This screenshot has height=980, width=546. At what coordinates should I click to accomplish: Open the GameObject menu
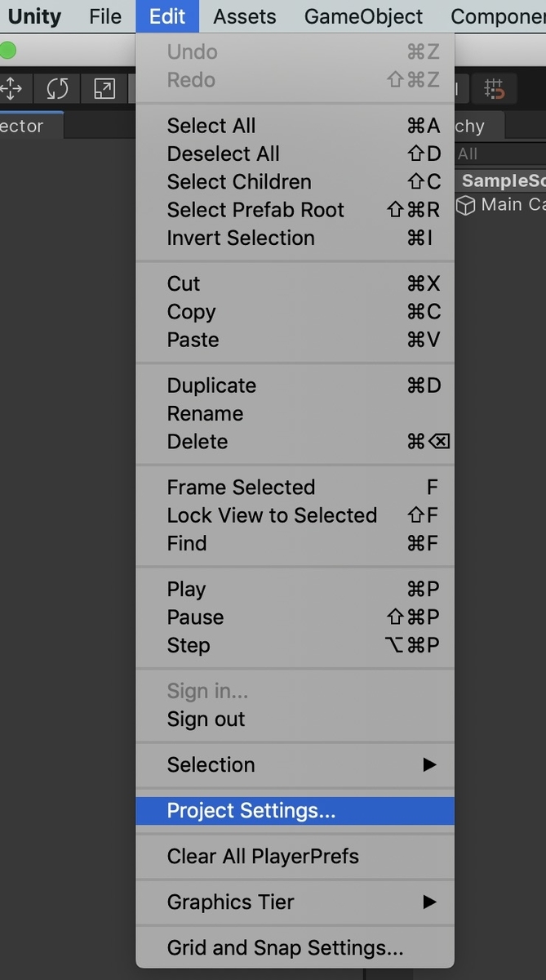(363, 16)
